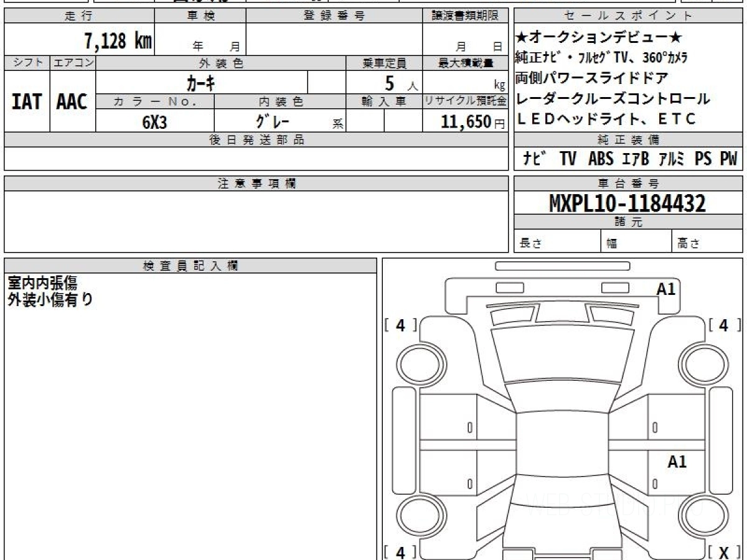Click the 乗車定員 header
The image size is (747, 560).
(x=384, y=63)
